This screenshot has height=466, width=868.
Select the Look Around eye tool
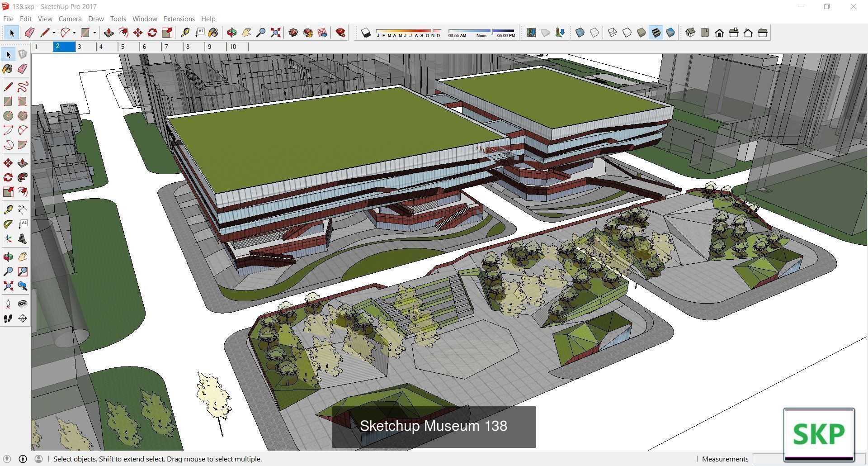(x=22, y=304)
